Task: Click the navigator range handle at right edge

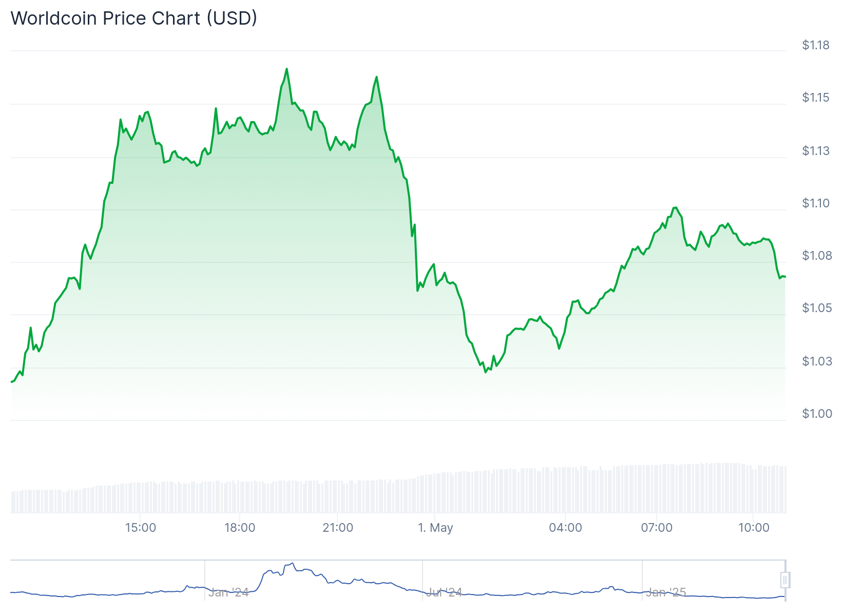Action: tap(784, 580)
